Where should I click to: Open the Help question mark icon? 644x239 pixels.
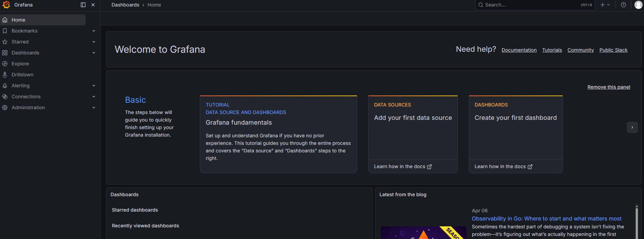coord(623,5)
